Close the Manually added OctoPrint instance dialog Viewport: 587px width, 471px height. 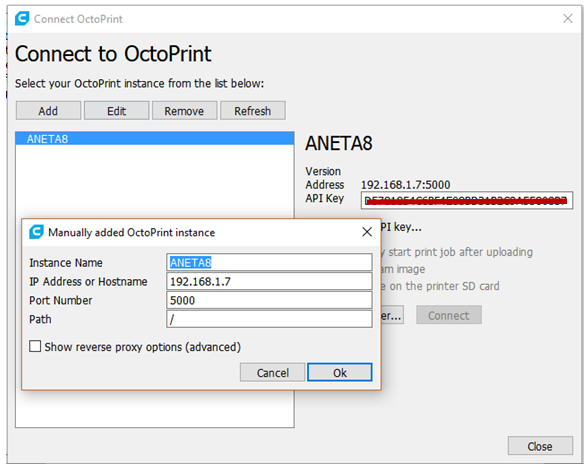367,232
